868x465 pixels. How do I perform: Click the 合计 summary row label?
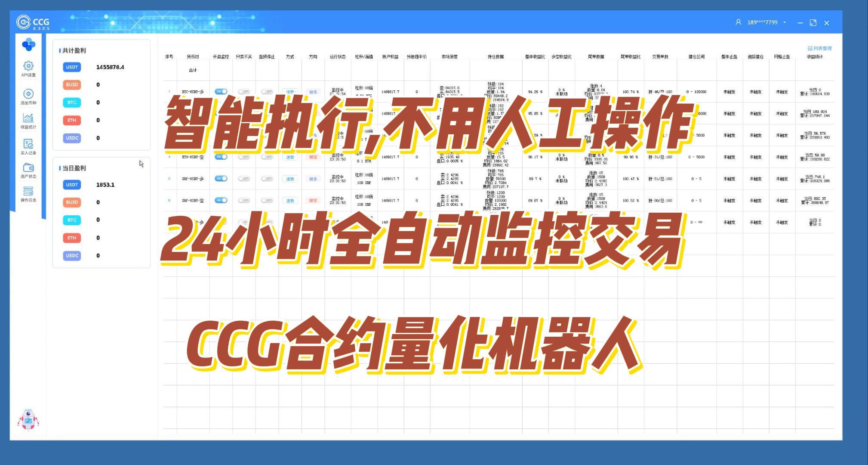click(x=193, y=70)
